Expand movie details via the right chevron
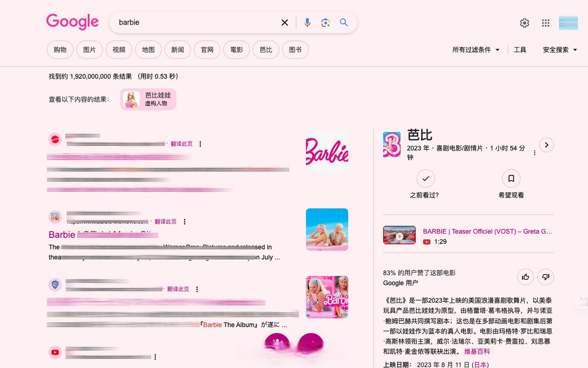Screen dimensions: 588x368 pyautogui.click(x=547, y=145)
